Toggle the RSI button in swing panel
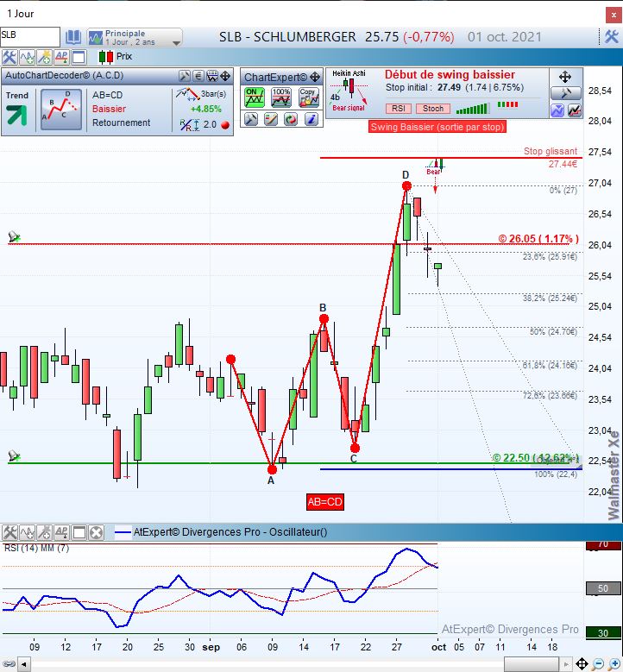Screen dimensions: 623x672 (399, 109)
